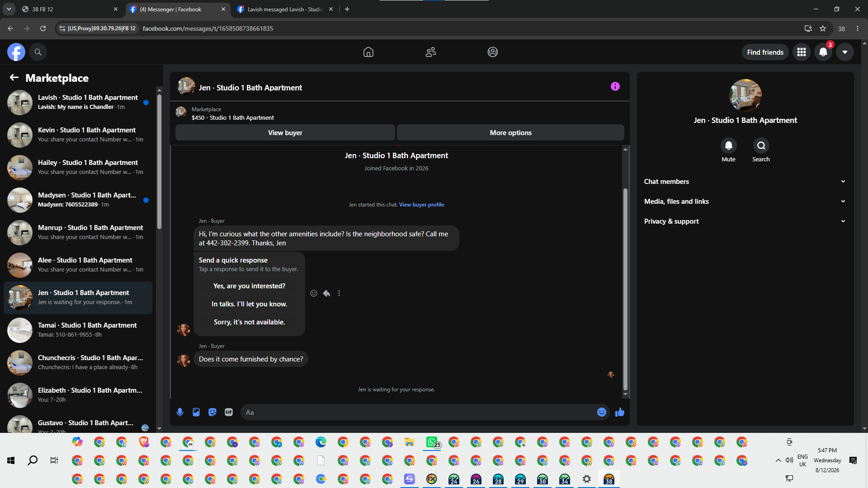This screenshot has height=488, width=868.
Task: Click Jen's profile thumbnail in right panel
Action: (745, 95)
